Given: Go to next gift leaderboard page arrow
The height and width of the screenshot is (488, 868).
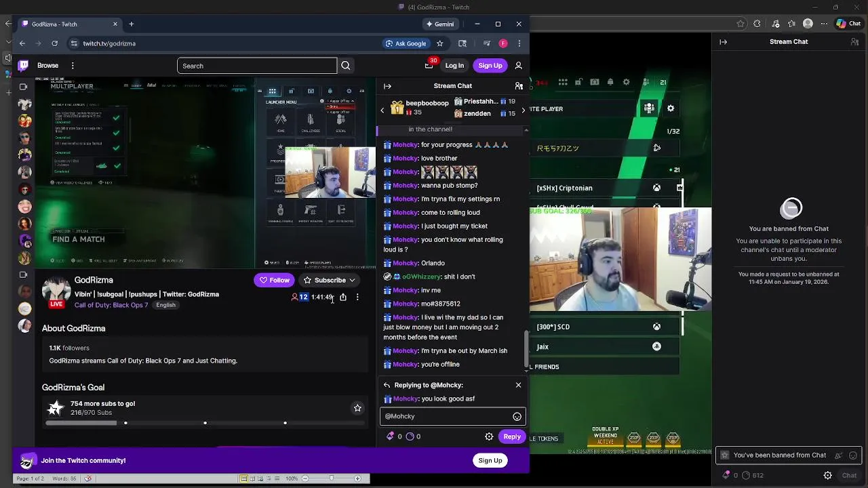Looking at the screenshot, I should (523, 109).
